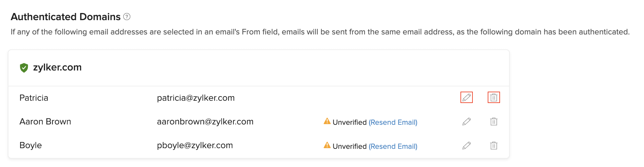Resend verification email to Aaron Brown
Screen dimensions: 644x167
tap(393, 122)
